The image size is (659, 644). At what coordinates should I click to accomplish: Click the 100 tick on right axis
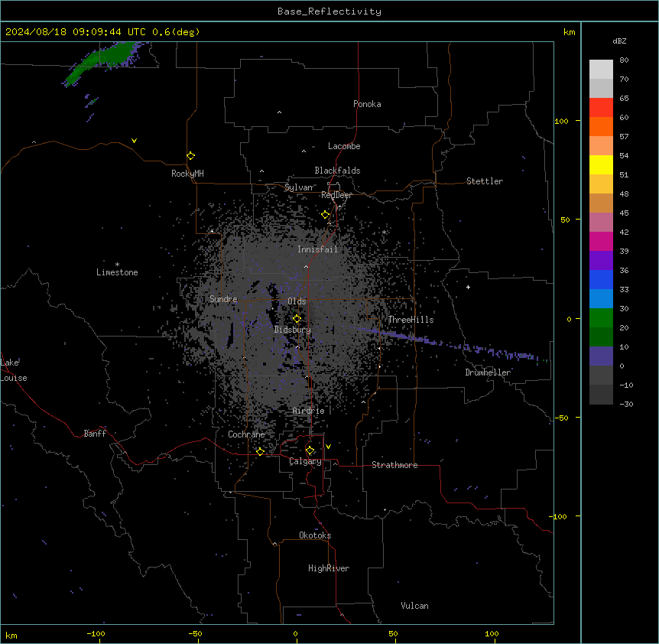click(561, 121)
